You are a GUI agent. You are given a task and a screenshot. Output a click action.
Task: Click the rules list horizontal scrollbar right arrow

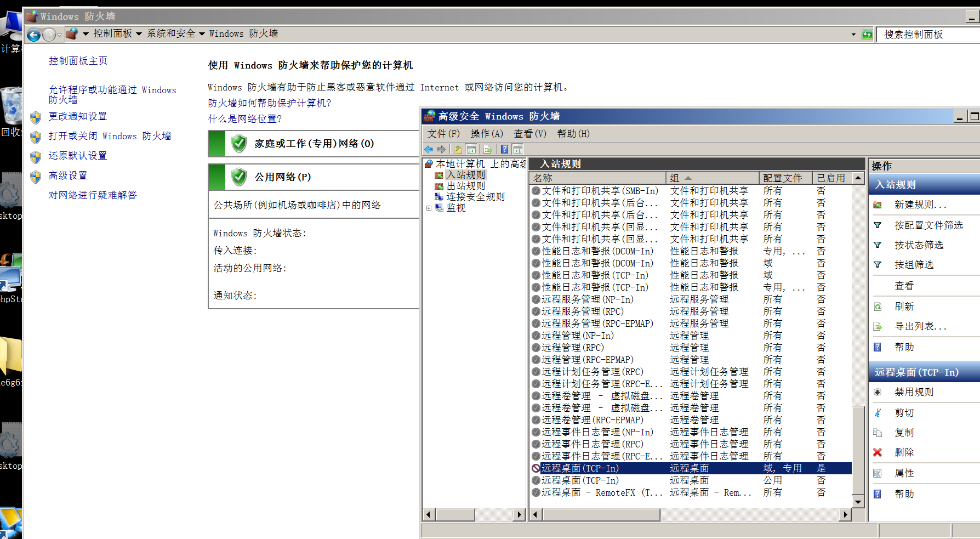click(846, 514)
